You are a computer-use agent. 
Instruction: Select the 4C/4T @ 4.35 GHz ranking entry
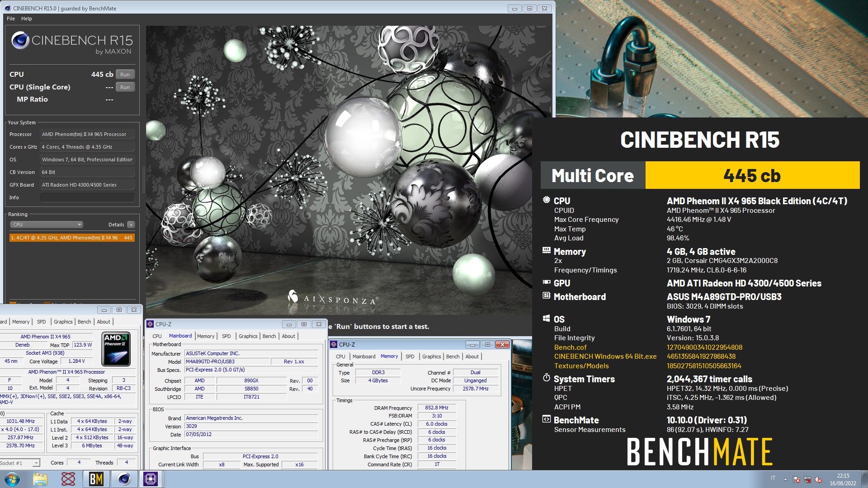(x=72, y=238)
